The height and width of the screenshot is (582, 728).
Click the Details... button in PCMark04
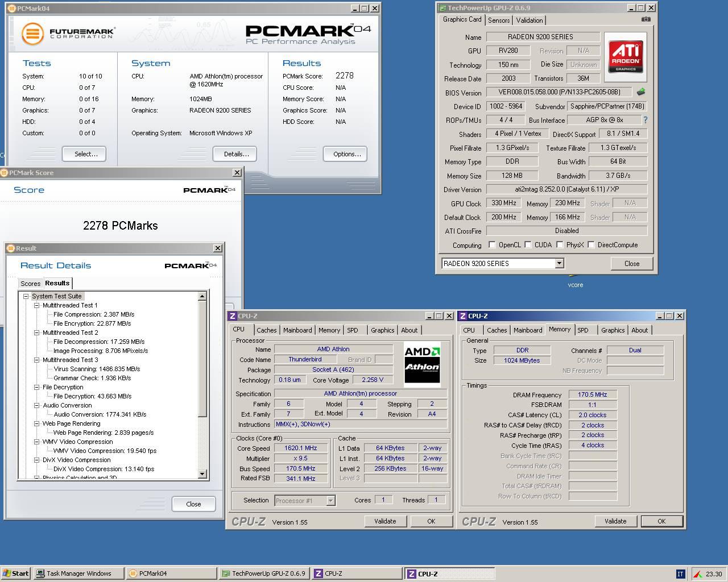coord(236,154)
